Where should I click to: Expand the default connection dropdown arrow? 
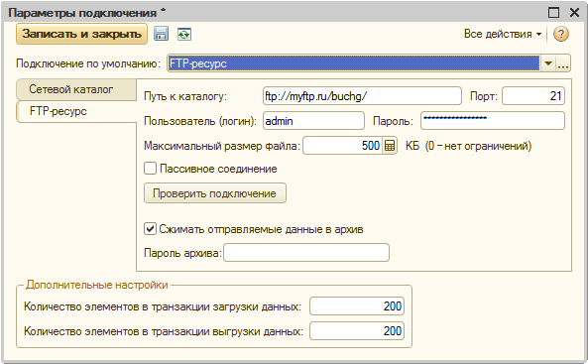(548, 63)
